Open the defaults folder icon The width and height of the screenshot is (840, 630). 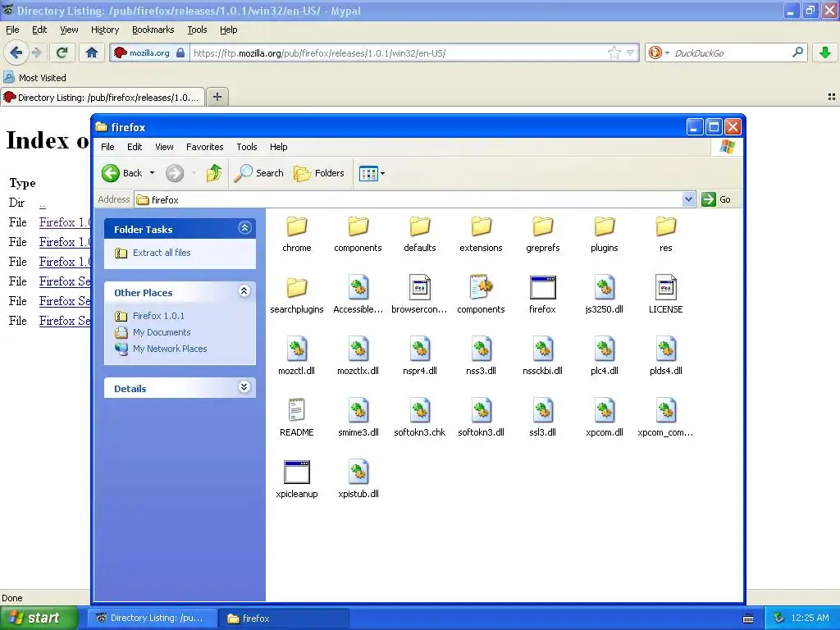point(419,226)
